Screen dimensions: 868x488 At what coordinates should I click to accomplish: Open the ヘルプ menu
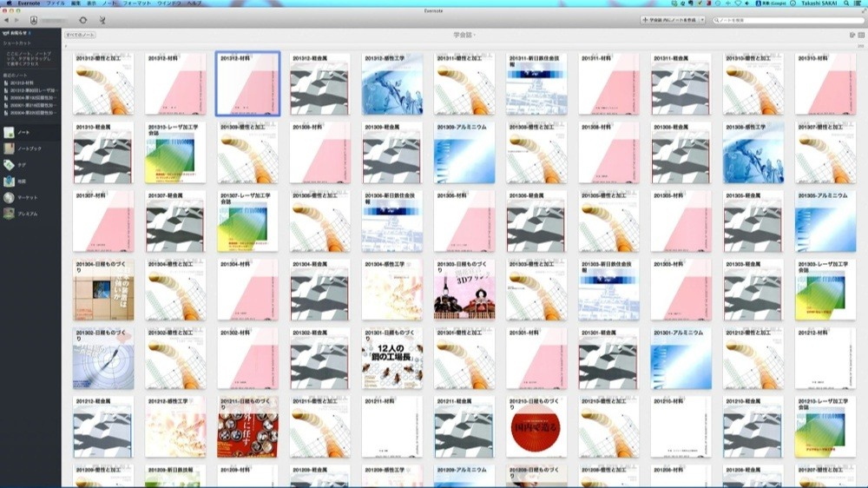(x=194, y=3)
